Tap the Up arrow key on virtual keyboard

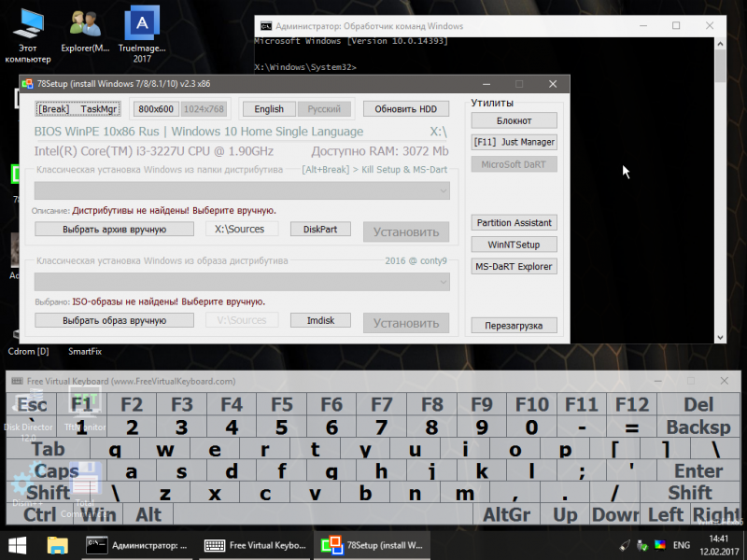[x=565, y=514]
